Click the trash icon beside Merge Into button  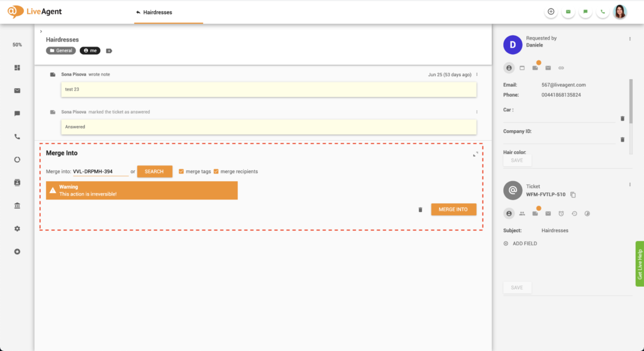(420, 209)
